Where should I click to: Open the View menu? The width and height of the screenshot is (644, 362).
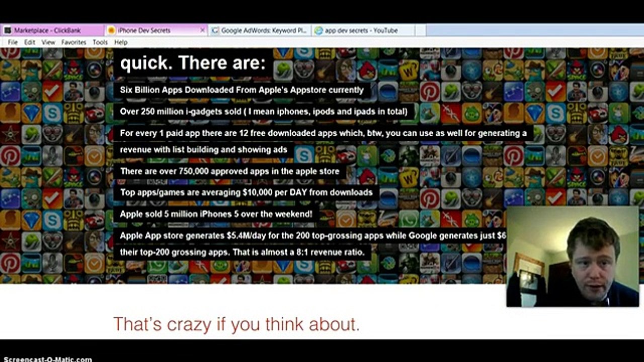point(48,42)
